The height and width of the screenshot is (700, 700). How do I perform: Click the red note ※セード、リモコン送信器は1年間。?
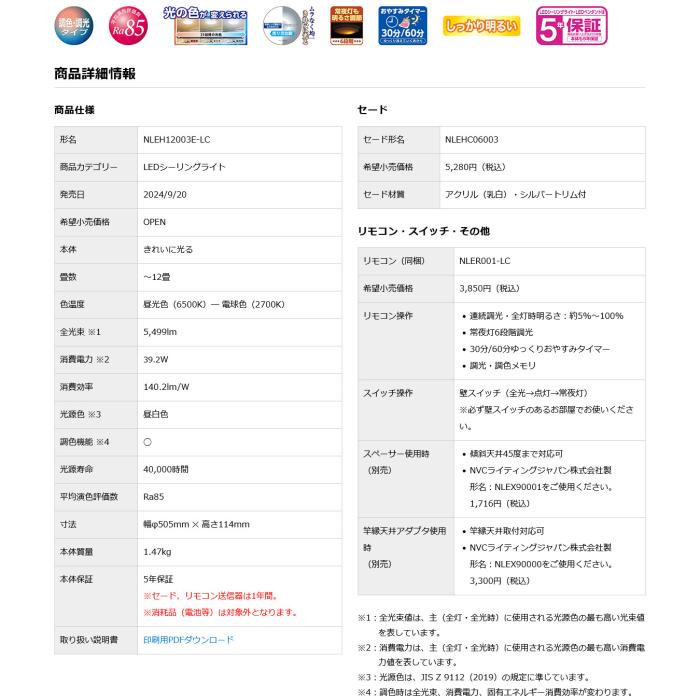coord(212,596)
